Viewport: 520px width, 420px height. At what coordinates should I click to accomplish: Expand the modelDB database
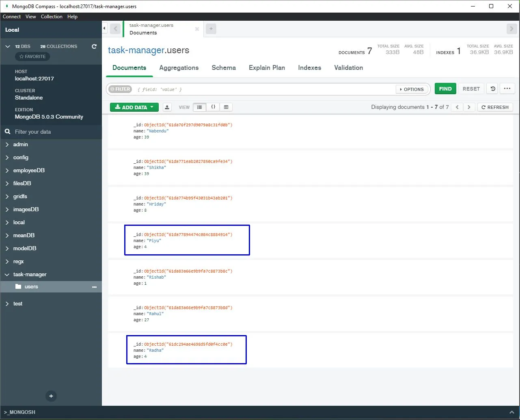pos(7,249)
